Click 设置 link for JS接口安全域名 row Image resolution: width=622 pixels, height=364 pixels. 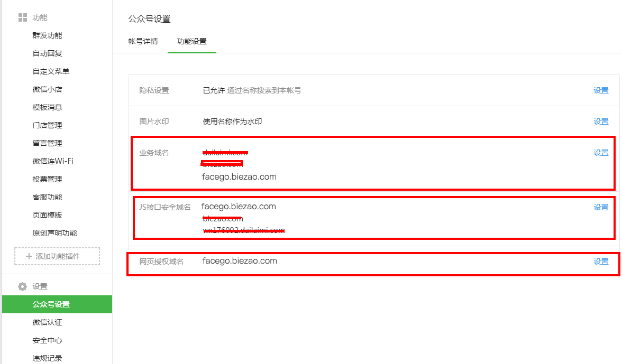click(x=601, y=207)
